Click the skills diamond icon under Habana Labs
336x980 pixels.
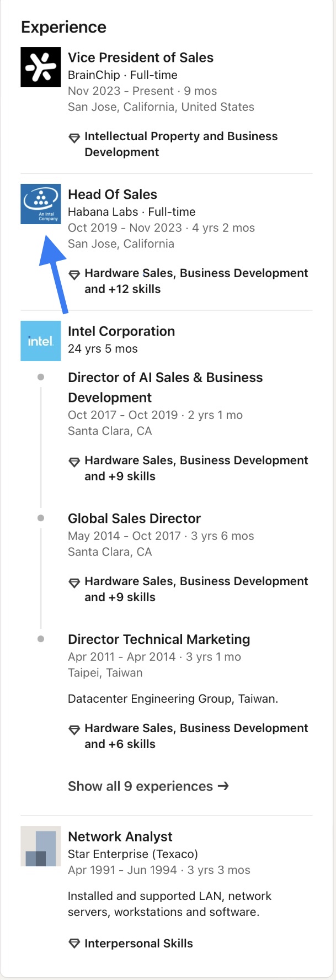coord(74,274)
